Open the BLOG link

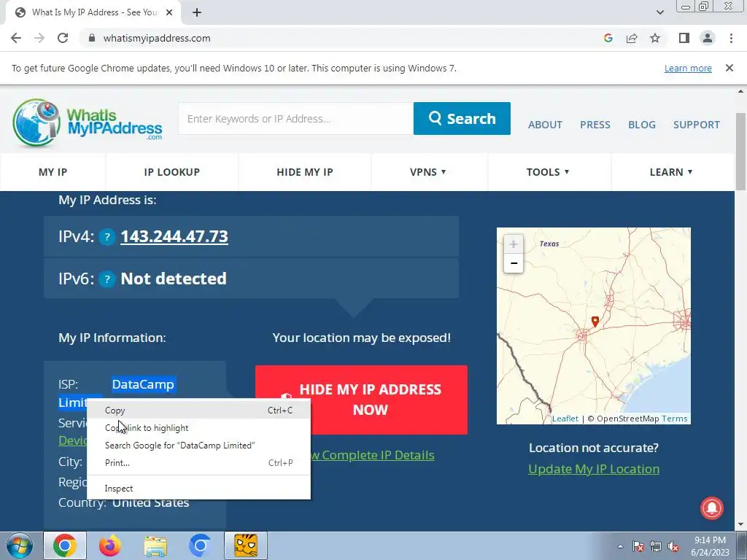pos(642,125)
